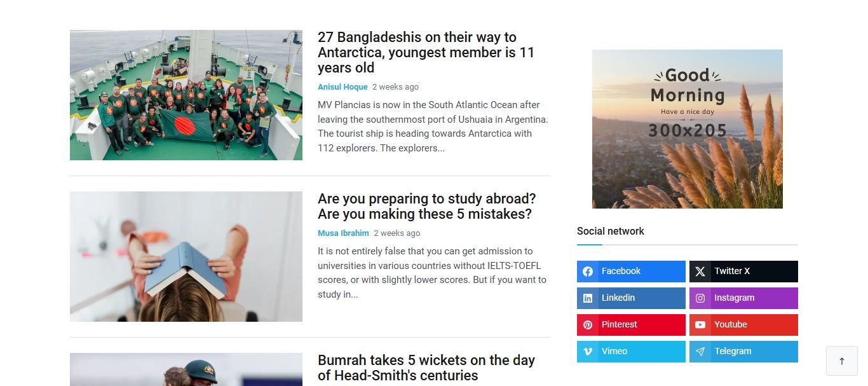Screen dimensions: 868x386
Task: Open the book-on-head student photo thumbnail
Action: tap(186, 257)
